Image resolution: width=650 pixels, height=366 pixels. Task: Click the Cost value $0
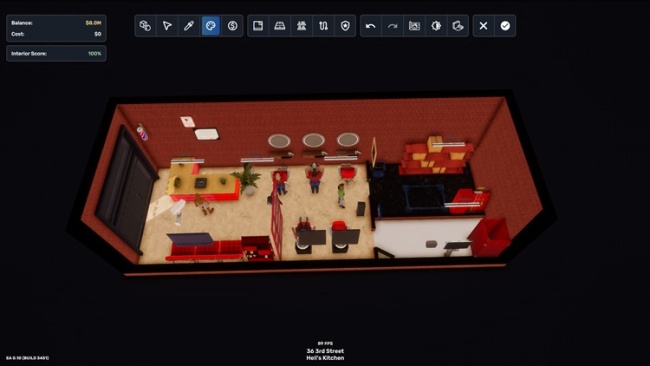point(98,34)
